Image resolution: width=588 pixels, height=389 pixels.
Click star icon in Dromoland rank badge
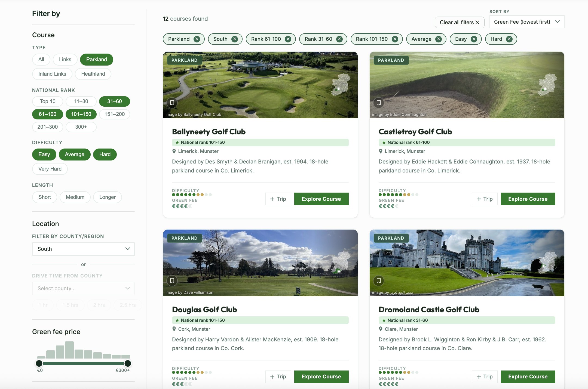384,320
